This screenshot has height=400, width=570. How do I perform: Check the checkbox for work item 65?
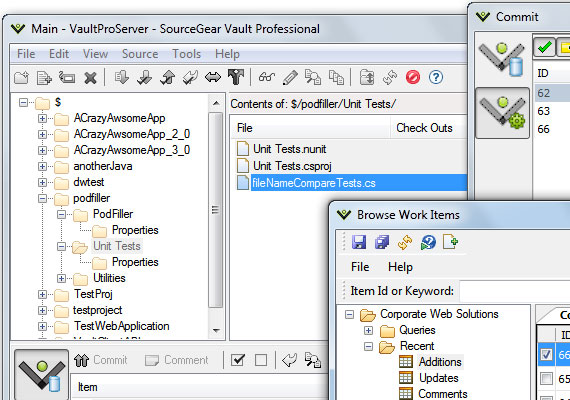[546, 379]
